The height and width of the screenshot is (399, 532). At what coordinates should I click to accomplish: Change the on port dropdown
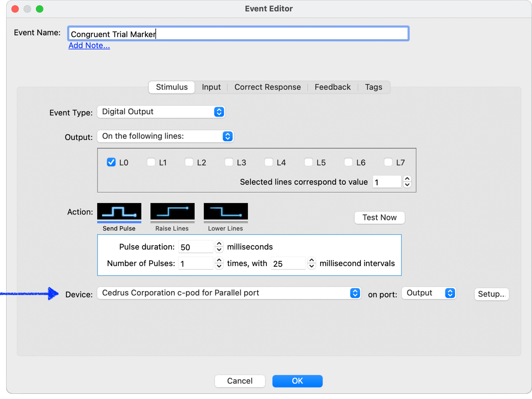point(428,293)
